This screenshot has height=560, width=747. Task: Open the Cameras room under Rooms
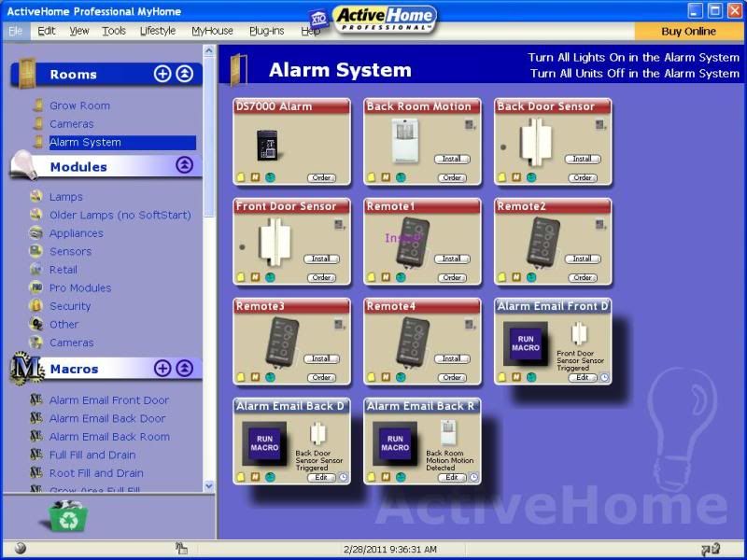(72, 124)
